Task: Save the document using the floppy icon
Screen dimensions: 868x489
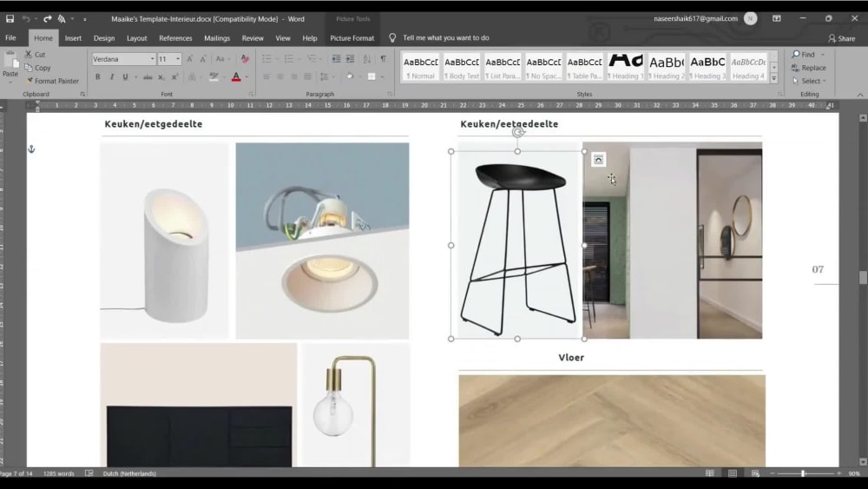Action: [x=10, y=19]
